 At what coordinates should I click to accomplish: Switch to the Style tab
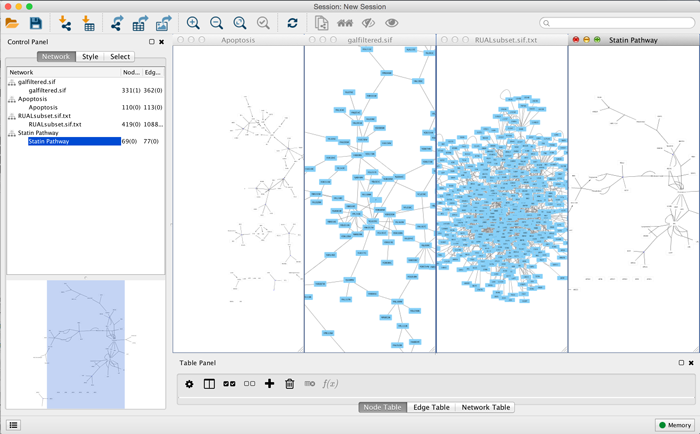click(x=90, y=57)
